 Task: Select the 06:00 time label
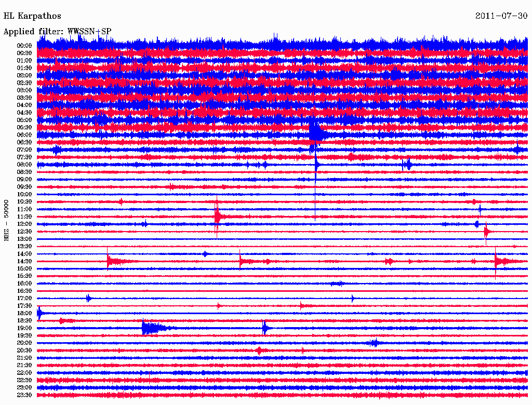(24, 135)
